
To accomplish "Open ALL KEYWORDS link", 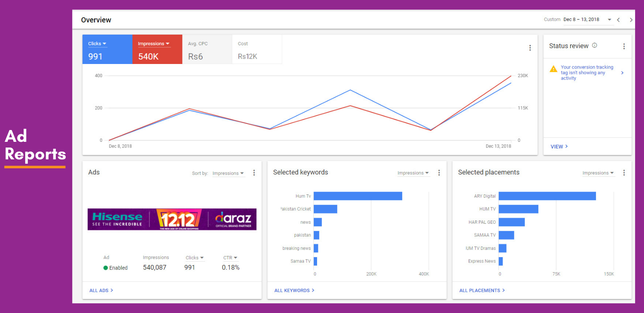I will [294, 291].
